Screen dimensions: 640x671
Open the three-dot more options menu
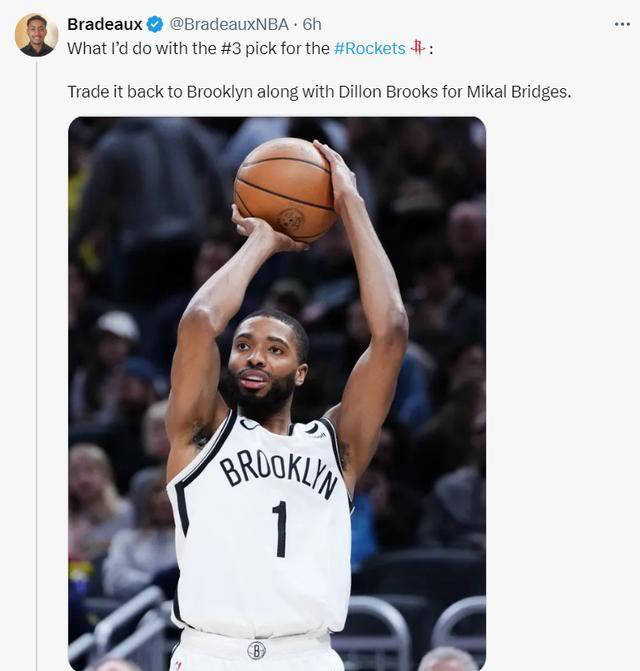622,24
